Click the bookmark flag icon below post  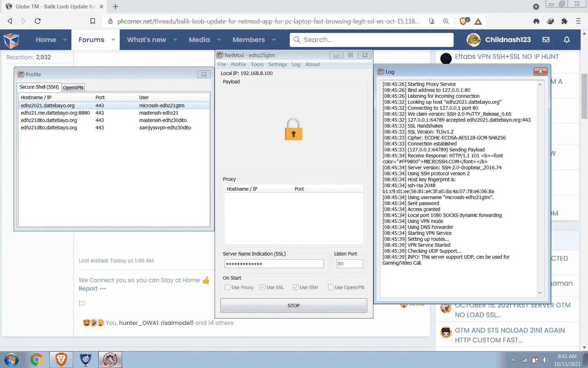point(82,304)
